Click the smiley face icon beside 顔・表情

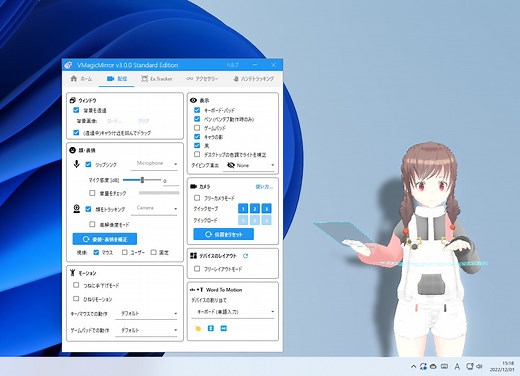click(x=72, y=150)
